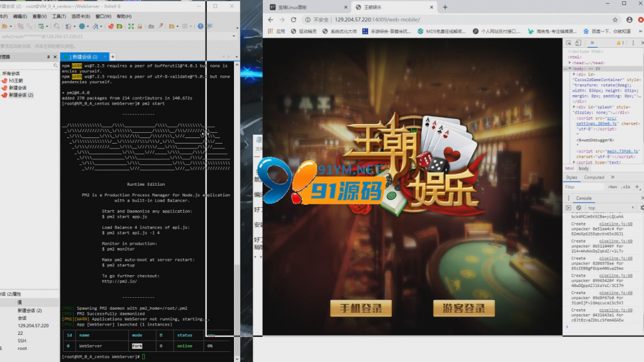Open the Xshell find magnifier tool
Screen dimensions: 644x362
click(57, 26)
